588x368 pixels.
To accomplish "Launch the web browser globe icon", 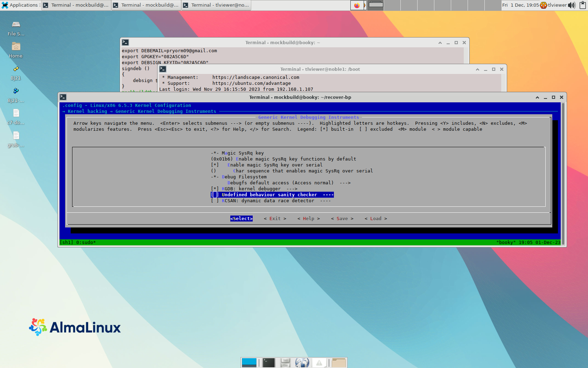I will click(x=302, y=363).
